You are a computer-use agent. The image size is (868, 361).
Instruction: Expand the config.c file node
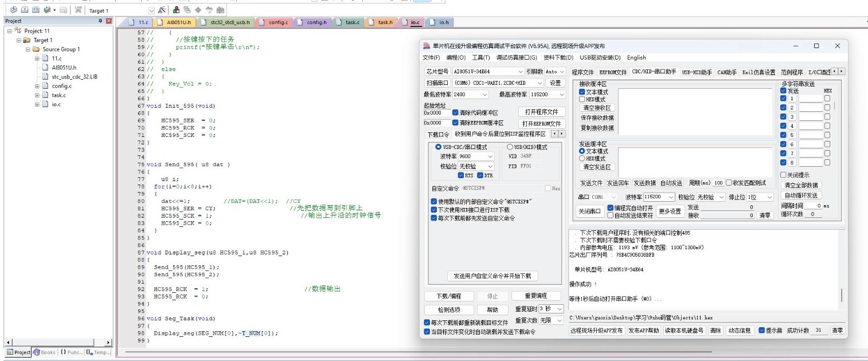(x=37, y=86)
